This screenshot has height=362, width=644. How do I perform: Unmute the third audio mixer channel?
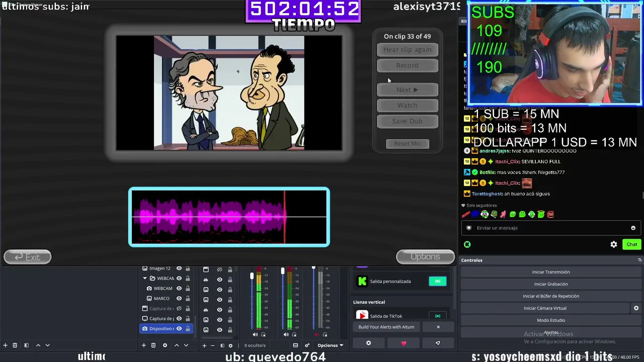[316, 335]
